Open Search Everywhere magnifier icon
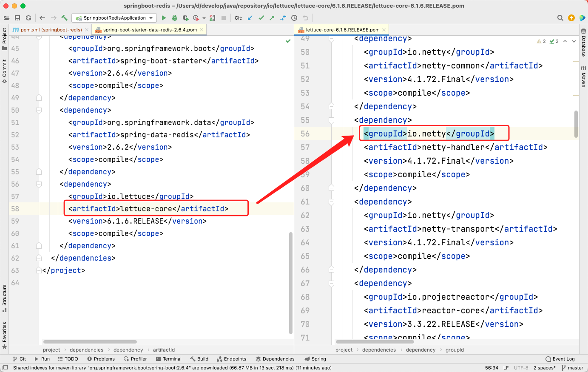This screenshot has width=588, height=372. pyautogui.click(x=560, y=18)
